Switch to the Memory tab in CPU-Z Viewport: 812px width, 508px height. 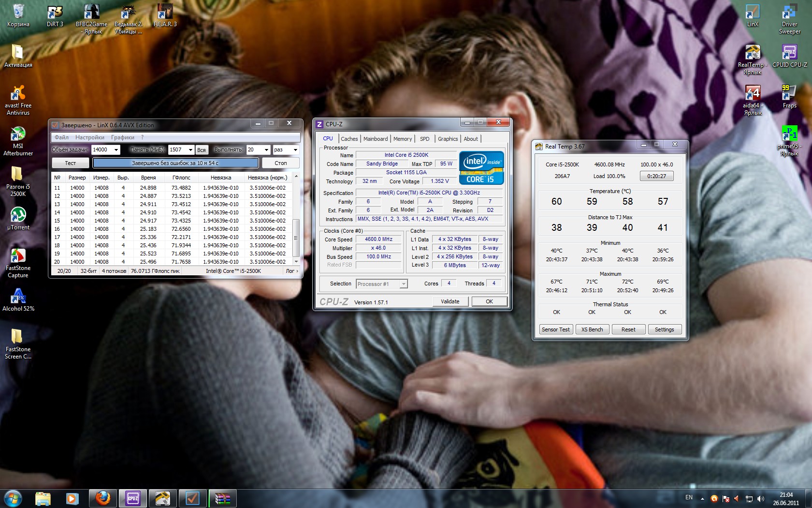pyautogui.click(x=402, y=139)
